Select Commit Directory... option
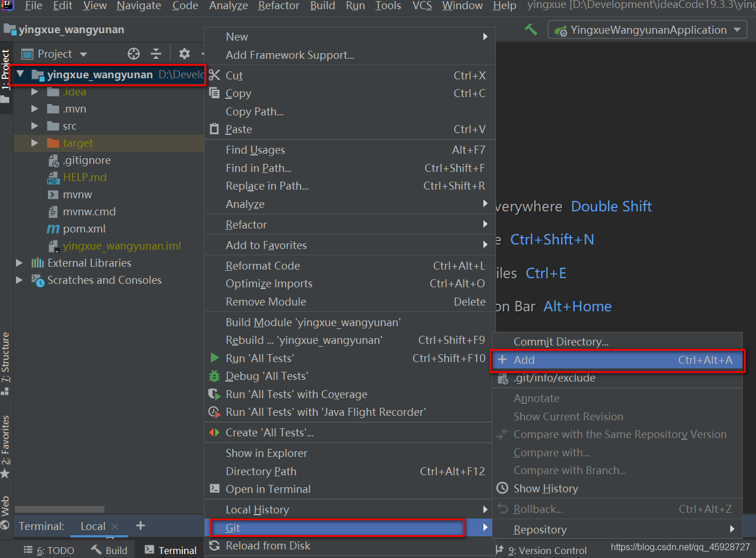 (x=618, y=342)
